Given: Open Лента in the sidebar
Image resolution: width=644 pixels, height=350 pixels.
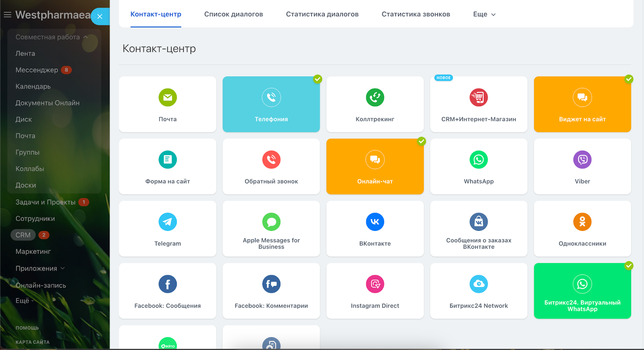Looking at the screenshot, I should (25, 54).
